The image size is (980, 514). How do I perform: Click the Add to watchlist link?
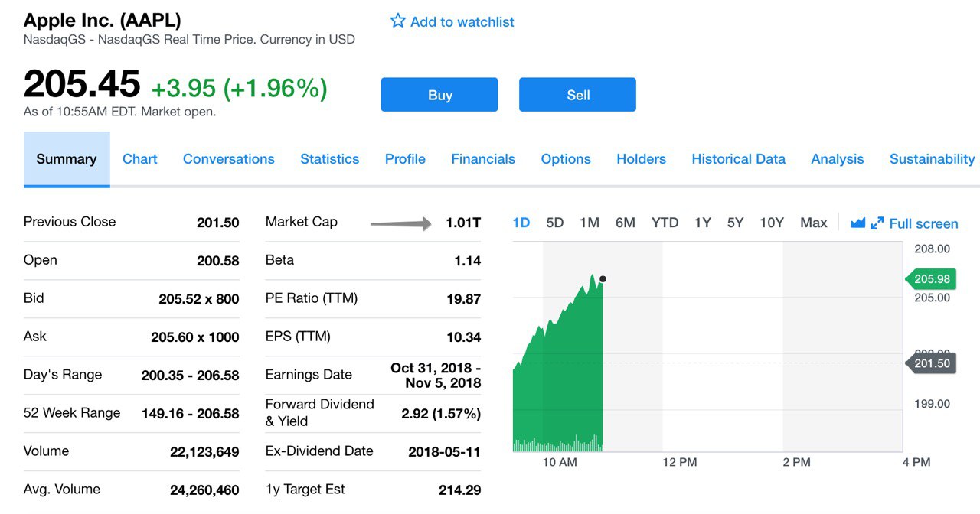coord(462,22)
